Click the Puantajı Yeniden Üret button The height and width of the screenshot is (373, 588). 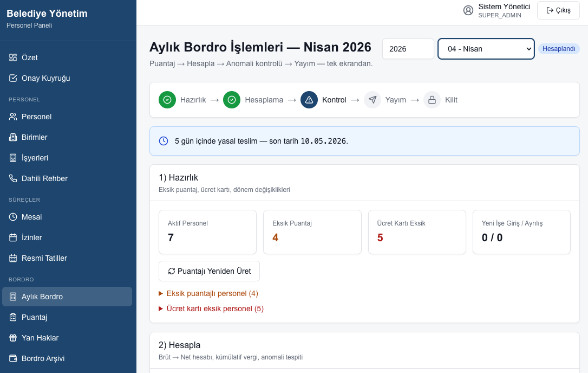click(x=209, y=271)
